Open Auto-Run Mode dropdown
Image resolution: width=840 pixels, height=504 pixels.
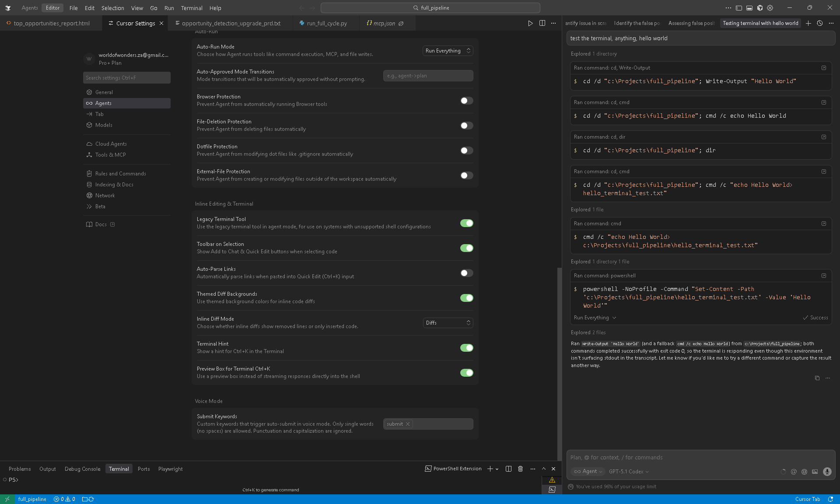pyautogui.click(x=448, y=51)
